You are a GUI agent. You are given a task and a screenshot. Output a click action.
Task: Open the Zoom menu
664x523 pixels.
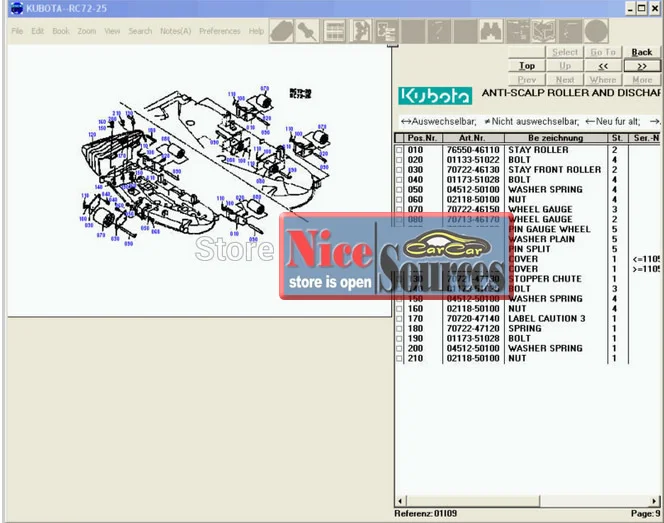coord(86,31)
